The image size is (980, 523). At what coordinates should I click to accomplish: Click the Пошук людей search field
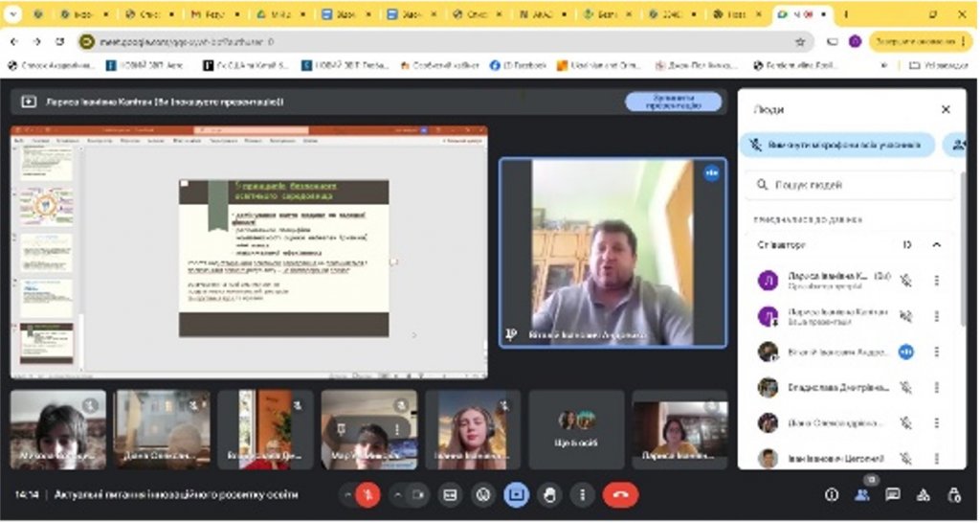pos(852,184)
